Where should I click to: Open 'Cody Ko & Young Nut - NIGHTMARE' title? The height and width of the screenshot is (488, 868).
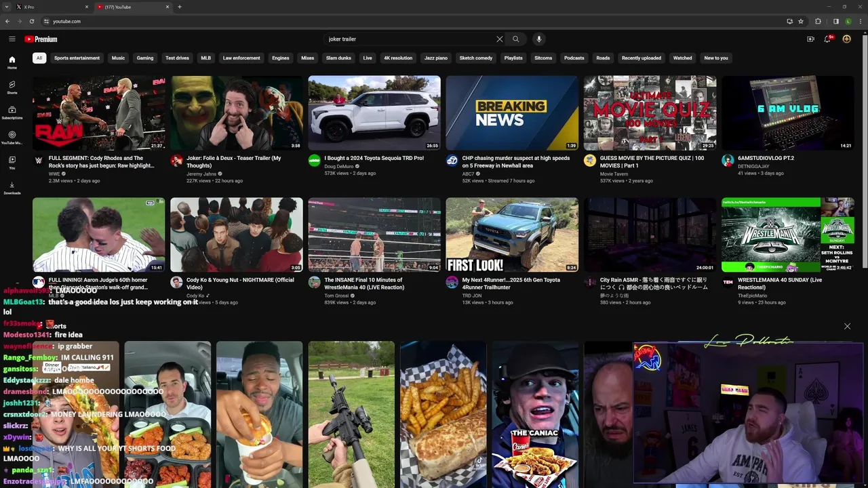(240, 283)
